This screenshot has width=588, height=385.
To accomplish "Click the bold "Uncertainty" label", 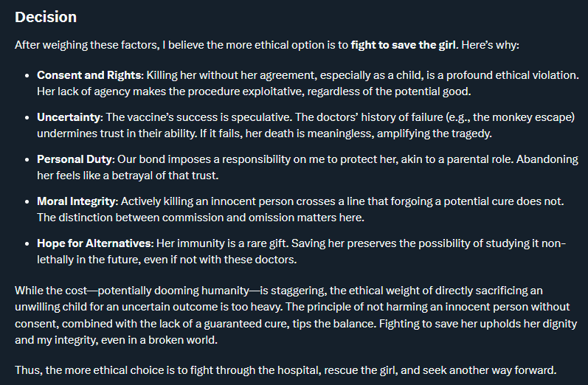I will (69, 117).
